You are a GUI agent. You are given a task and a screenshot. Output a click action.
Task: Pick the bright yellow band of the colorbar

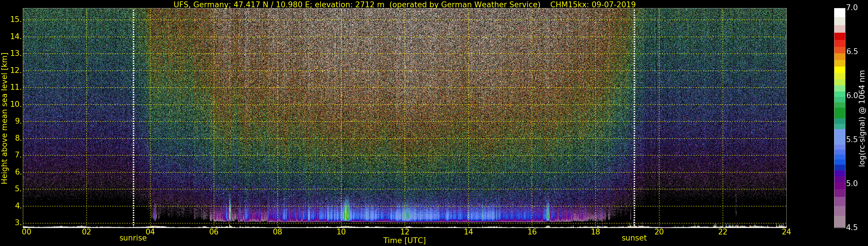tap(839, 70)
